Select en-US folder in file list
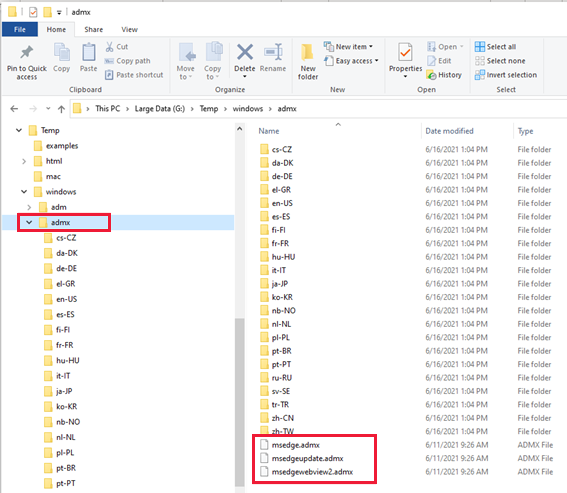 pos(276,203)
